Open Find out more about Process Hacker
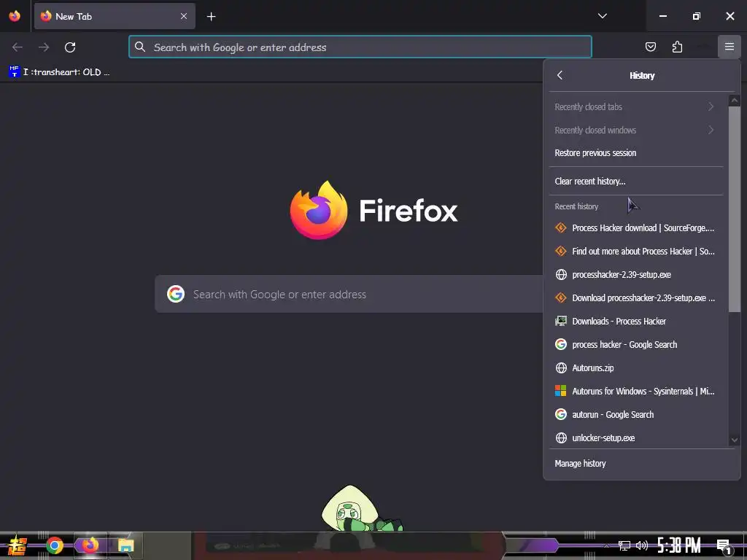 pyautogui.click(x=635, y=252)
